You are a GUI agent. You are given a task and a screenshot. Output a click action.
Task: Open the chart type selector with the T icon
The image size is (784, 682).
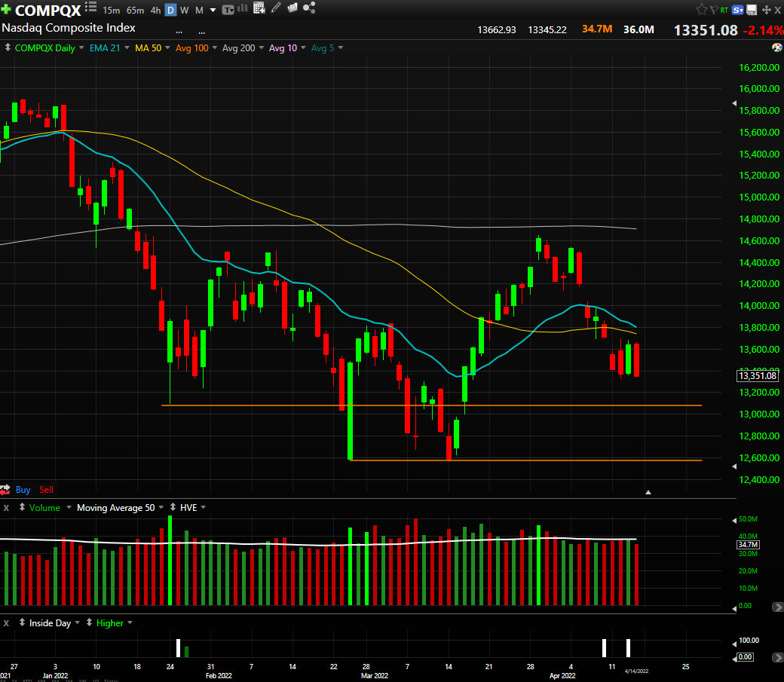pos(228,10)
